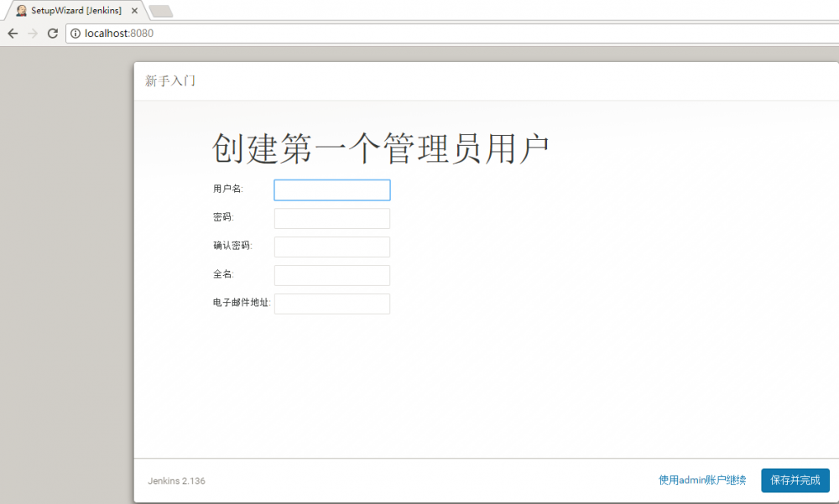Click the page reload icon
839x504 pixels.
coord(52,34)
